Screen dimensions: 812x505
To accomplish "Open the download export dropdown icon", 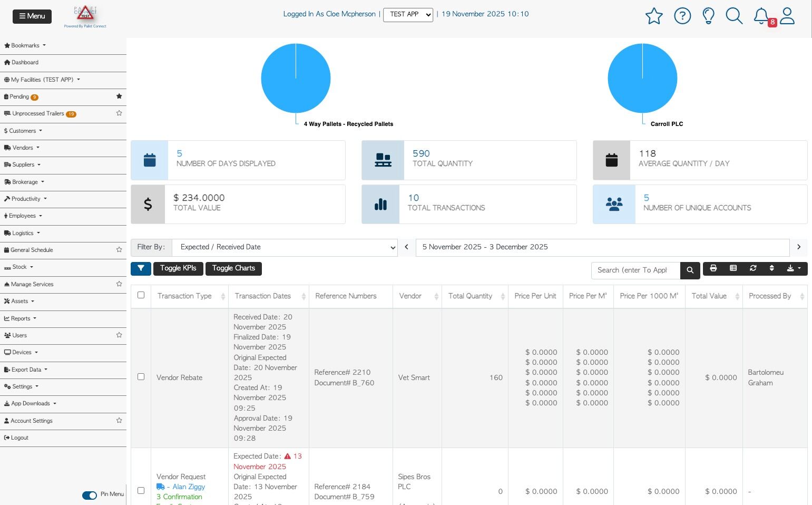I will click(x=794, y=268).
